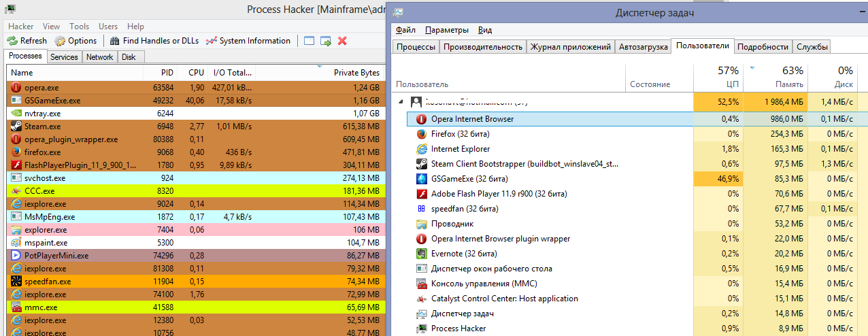Select GSGameExe.exe process icon
This screenshot has width=868, height=336.
pyautogui.click(x=16, y=100)
